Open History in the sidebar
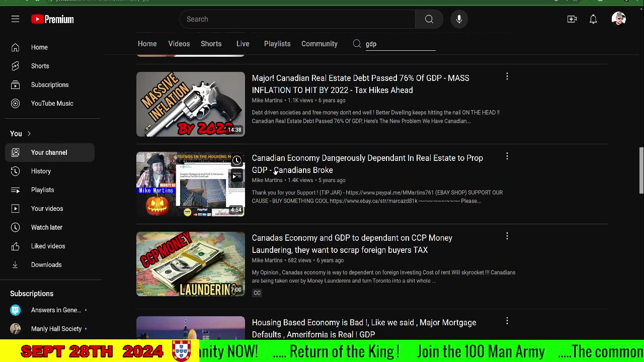Screen dimensions: 644x362 click(49, 171)
